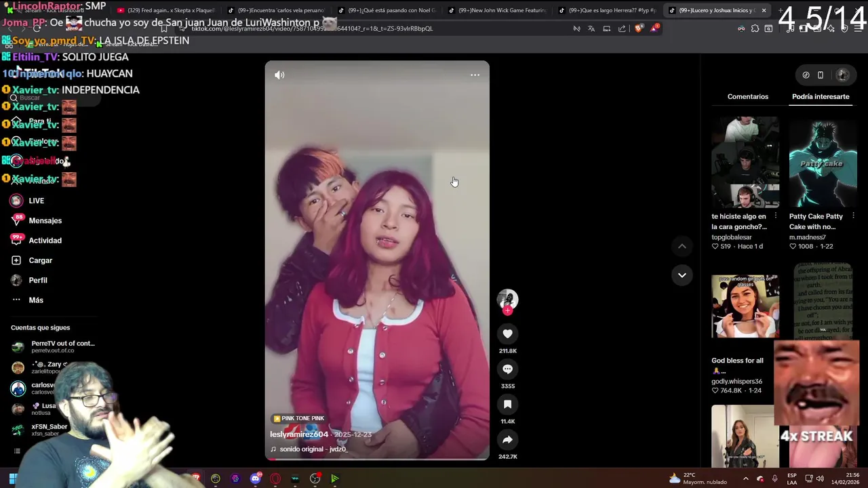Open the 'te hiciste algo en la cara' thumbnail
The width and height of the screenshot is (868, 488).
(x=745, y=162)
